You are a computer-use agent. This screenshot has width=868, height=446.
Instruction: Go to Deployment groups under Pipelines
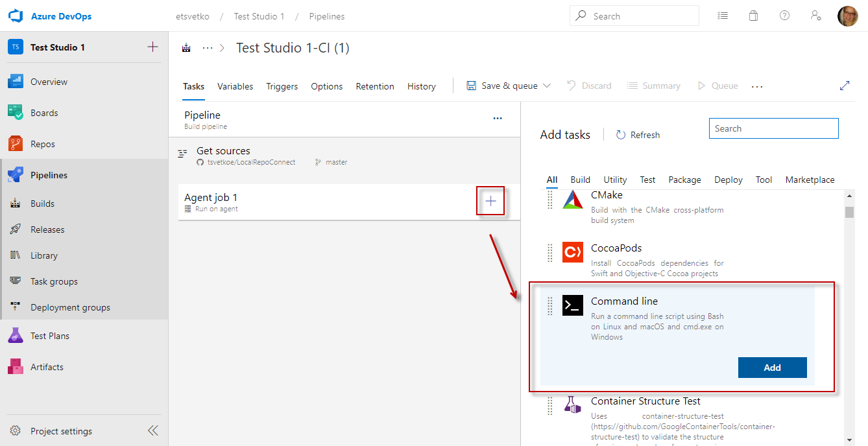click(84, 307)
